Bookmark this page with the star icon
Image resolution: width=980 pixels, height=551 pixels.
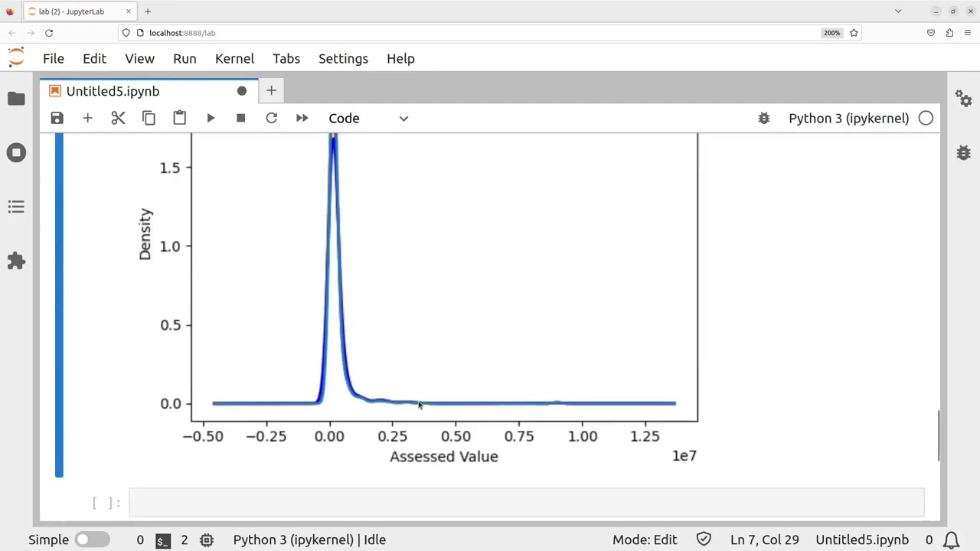point(854,33)
